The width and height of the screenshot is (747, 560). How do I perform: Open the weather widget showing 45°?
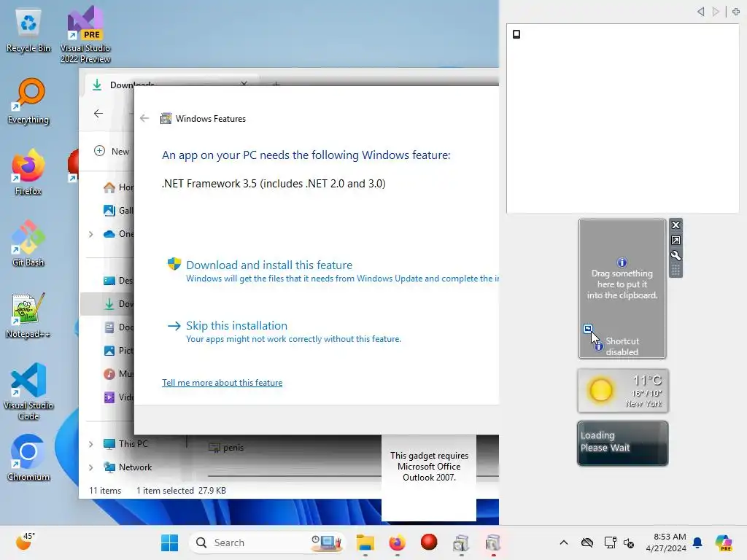coord(26,542)
